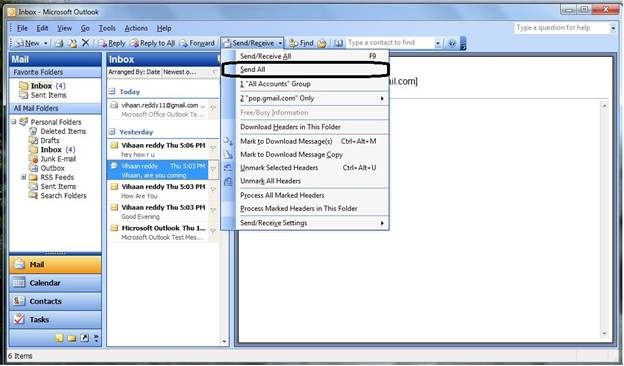Switch to the Calendar pane

[55, 283]
